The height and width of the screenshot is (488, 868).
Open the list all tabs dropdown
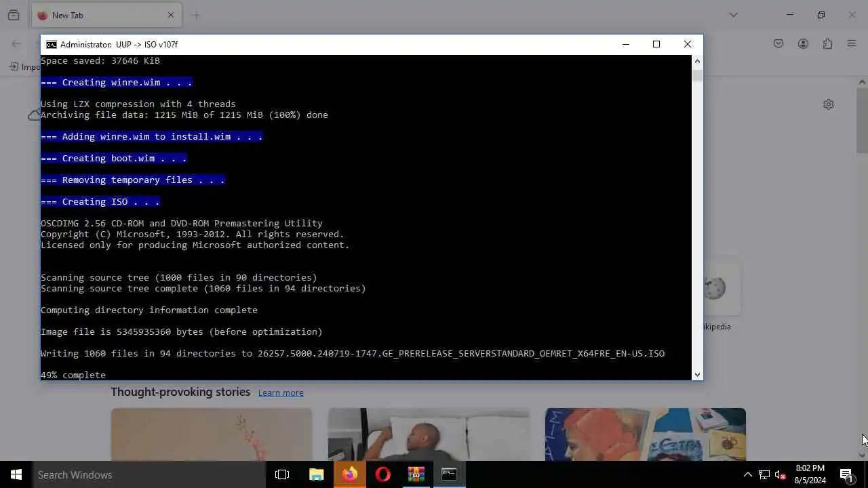(733, 15)
